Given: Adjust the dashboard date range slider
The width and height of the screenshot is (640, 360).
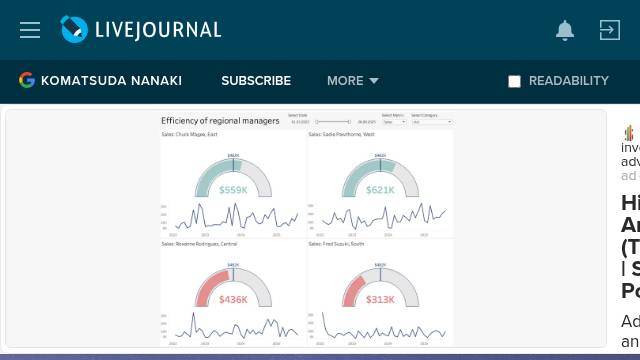Looking at the screenshot, I should point(333,122).
